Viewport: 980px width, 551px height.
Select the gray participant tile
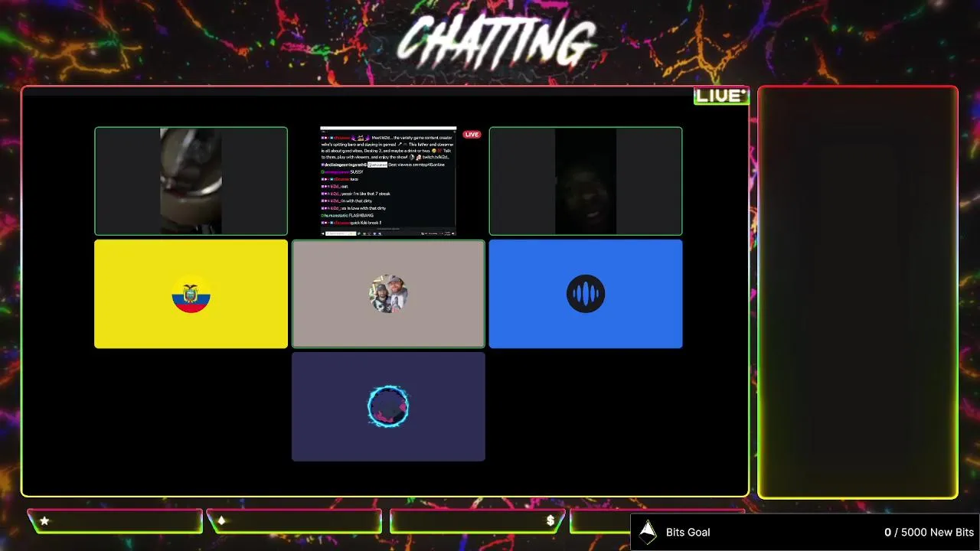click(x=388, y=294)
